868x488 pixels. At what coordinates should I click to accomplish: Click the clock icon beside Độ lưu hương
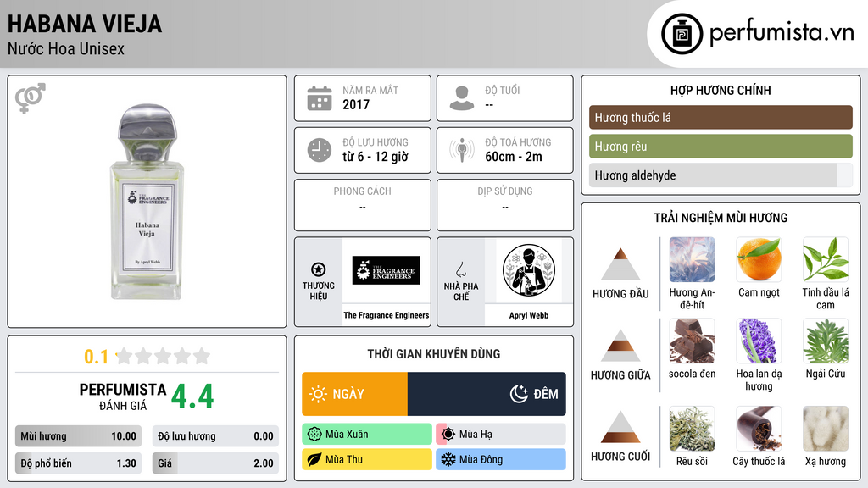click(320, 150)
